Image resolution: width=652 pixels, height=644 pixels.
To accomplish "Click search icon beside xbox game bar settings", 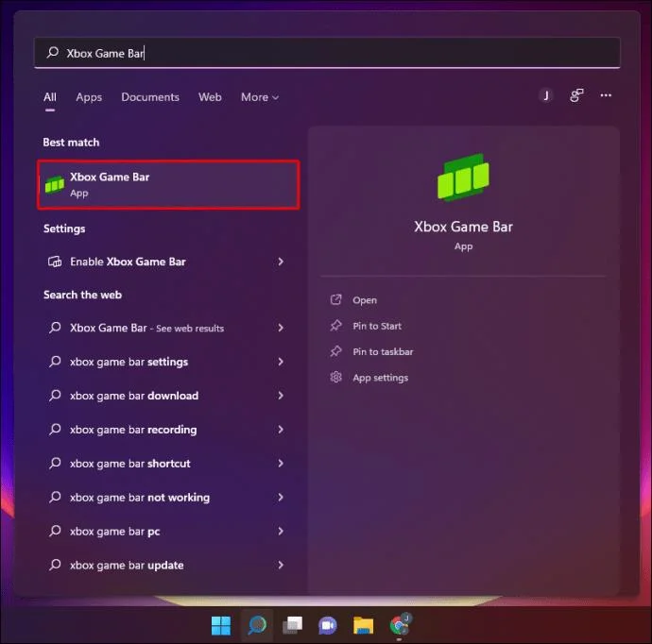I will [x=55, y=362].
